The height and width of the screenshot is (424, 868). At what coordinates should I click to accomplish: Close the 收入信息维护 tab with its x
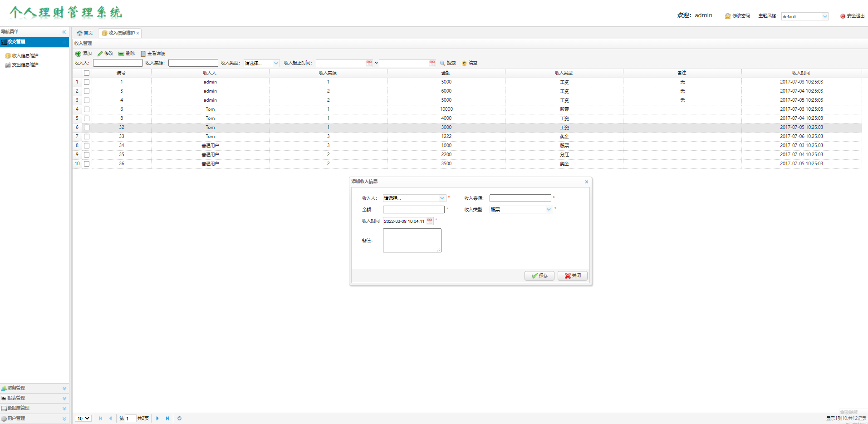138,33
